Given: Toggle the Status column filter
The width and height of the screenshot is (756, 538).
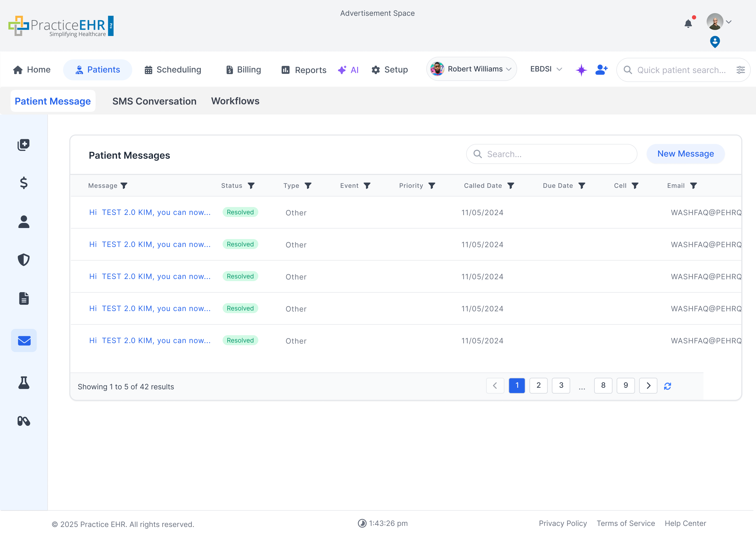Looking at the screenshot, I should 251,185.
